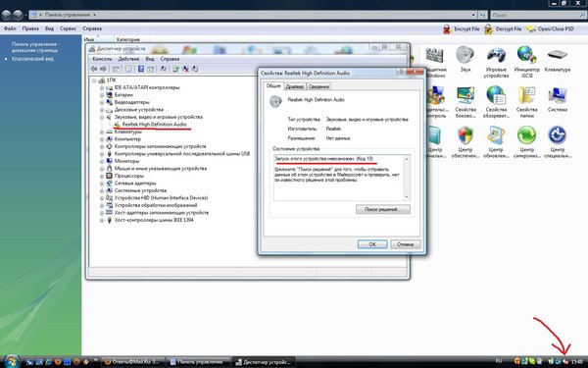
Task: Open Действие menu in Device Manager
Action: pyautogui.click(x=128, y=59)
